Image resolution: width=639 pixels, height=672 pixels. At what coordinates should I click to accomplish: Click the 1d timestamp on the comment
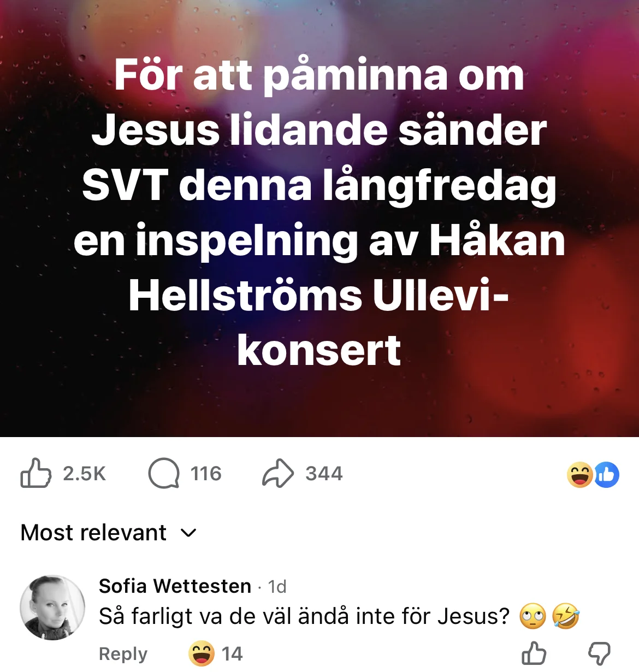[x=277, y=587]
